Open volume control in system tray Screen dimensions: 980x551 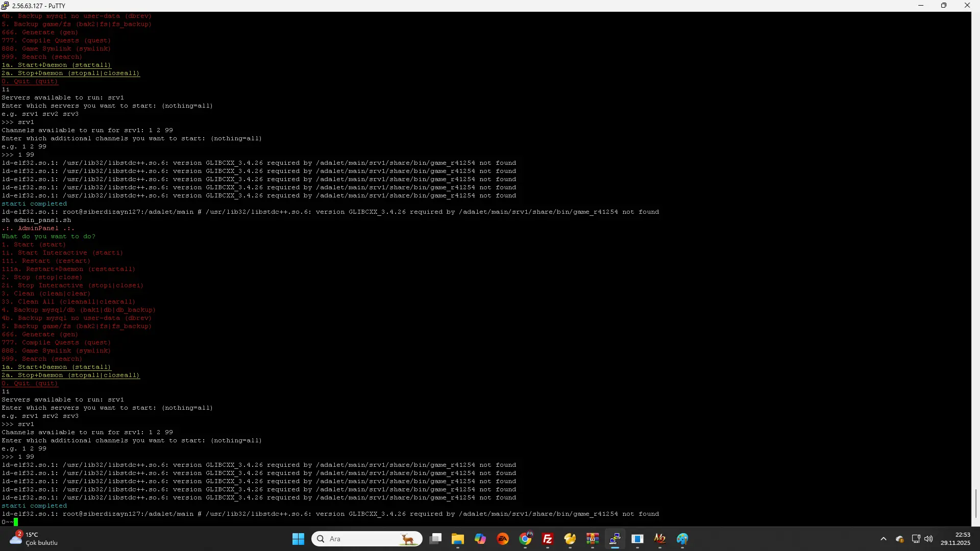[x=928, y=539]
